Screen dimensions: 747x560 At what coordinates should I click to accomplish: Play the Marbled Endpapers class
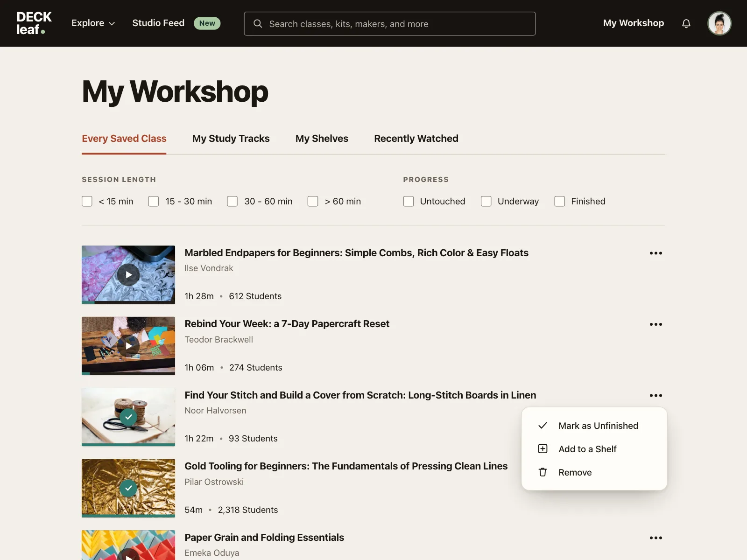pyautogui.click(x=128, y=275)
